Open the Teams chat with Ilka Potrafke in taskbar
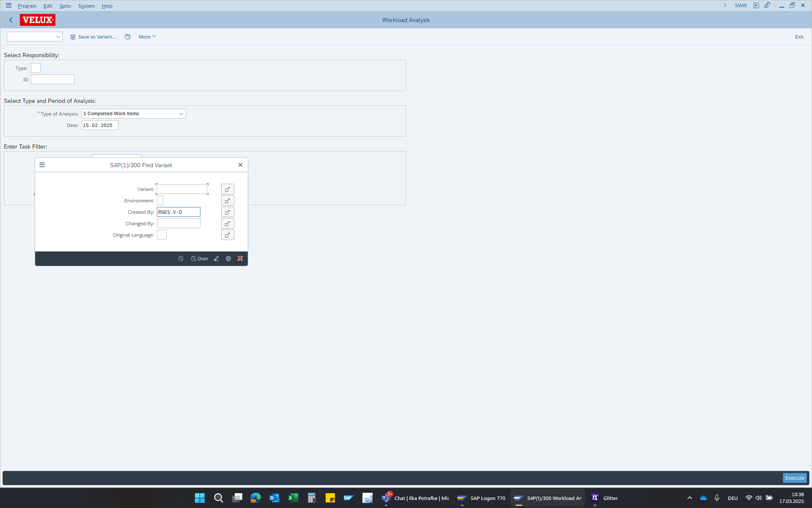812x508 pixels. 415,498
